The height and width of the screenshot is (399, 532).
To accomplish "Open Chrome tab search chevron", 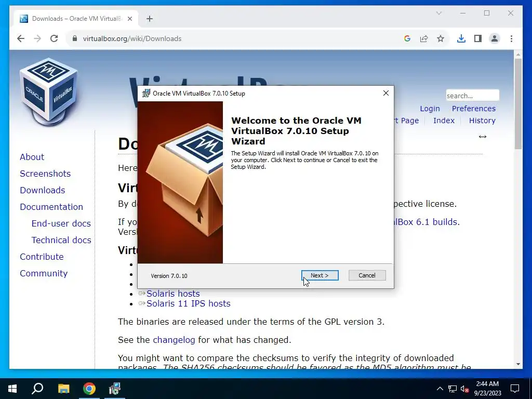I will click(438, 13).
